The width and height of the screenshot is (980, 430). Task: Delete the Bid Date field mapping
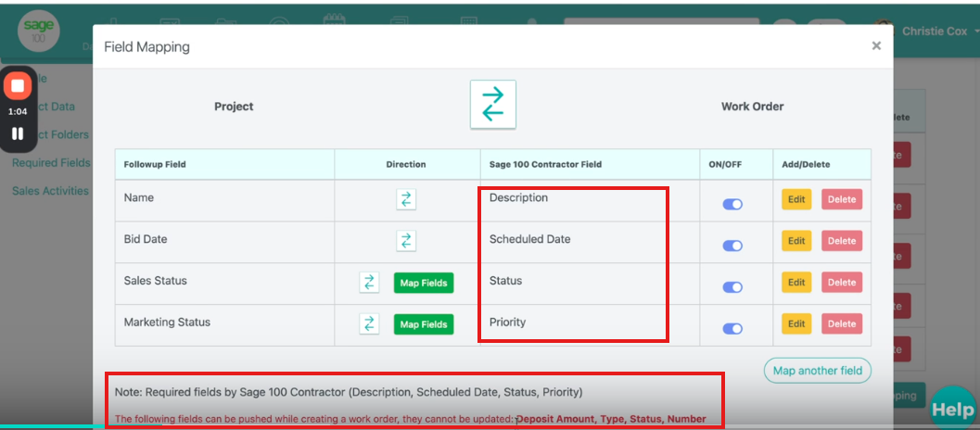click(x=842, y=241)
